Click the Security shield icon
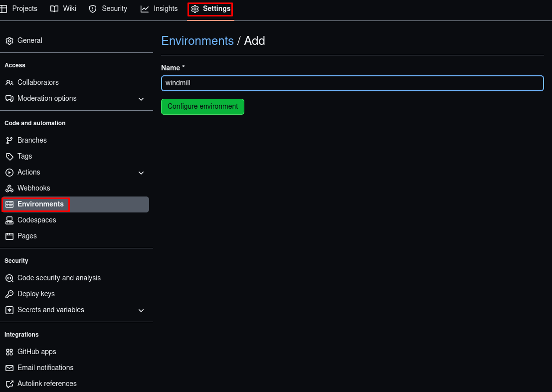Viewport: 552px width, 392px height. pos(93,9)
